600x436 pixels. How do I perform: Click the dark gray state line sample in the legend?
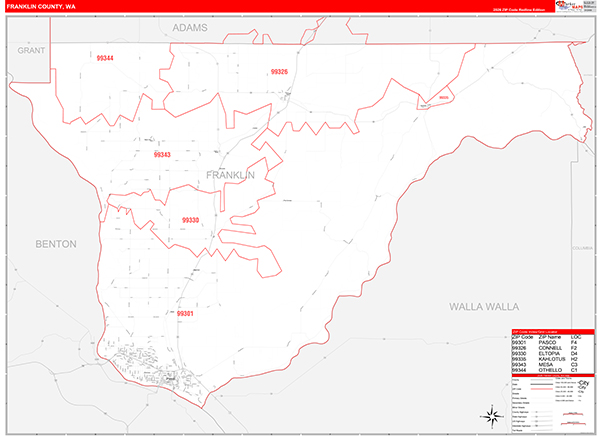coord(540,384)
